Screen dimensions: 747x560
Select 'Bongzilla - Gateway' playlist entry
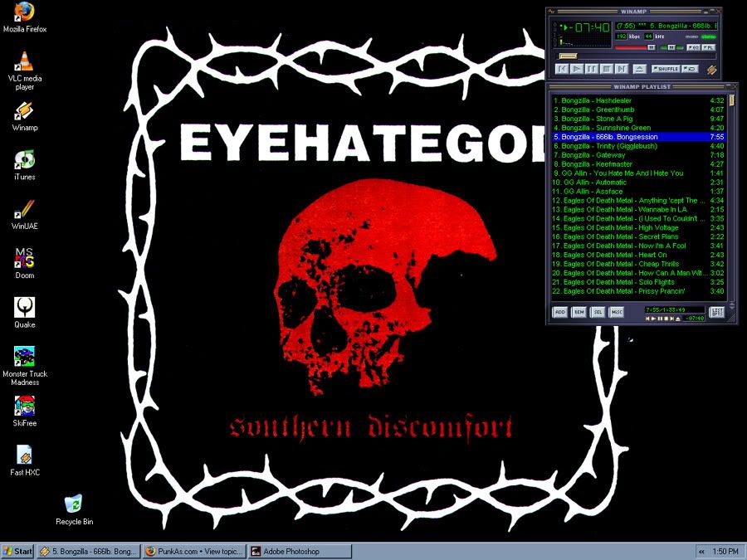pyautogui.click(x=638, y=155)
